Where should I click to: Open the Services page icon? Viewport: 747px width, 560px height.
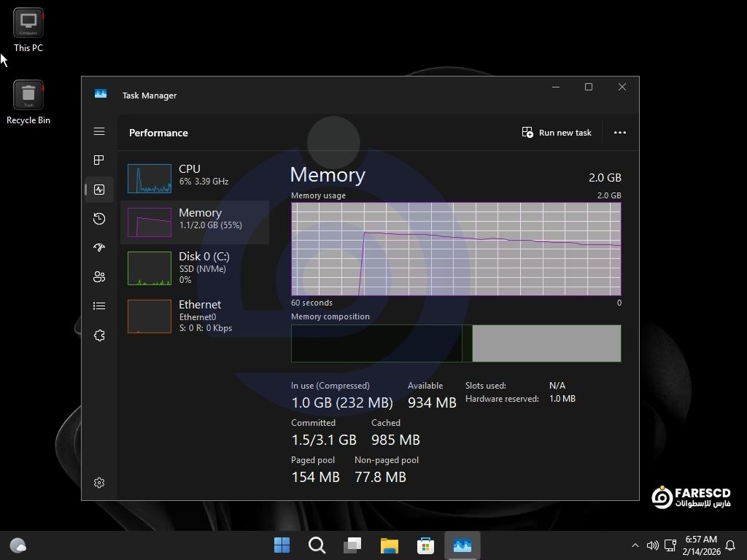point(99,335)
